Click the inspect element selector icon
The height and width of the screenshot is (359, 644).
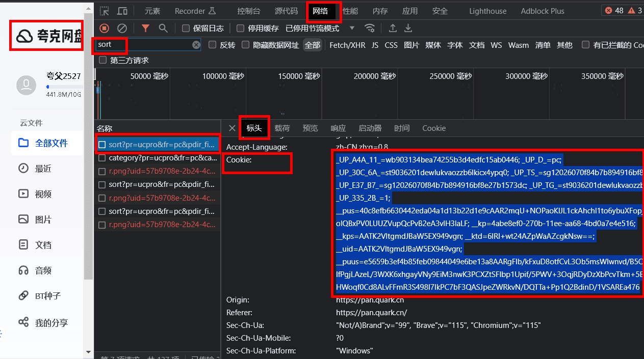[x=104, y=11]
